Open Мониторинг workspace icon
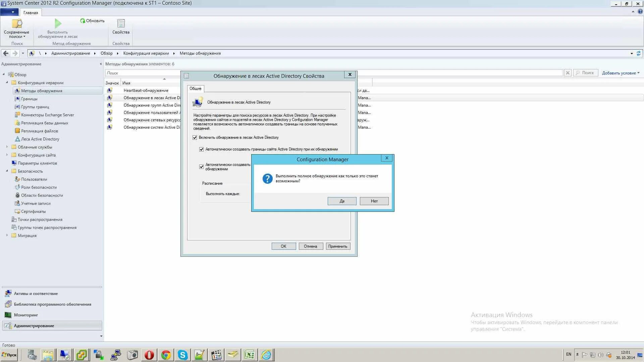The width and height of the screenshot is (644, 362). [8, 315]
